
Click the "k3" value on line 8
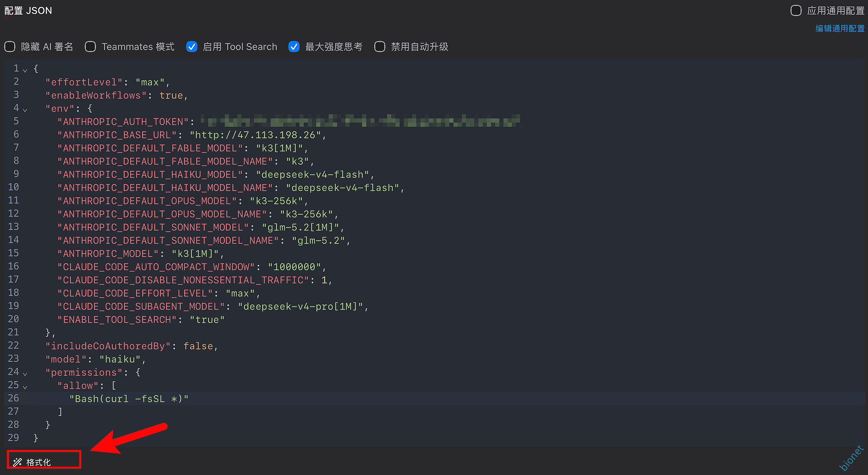click(297, 161)
